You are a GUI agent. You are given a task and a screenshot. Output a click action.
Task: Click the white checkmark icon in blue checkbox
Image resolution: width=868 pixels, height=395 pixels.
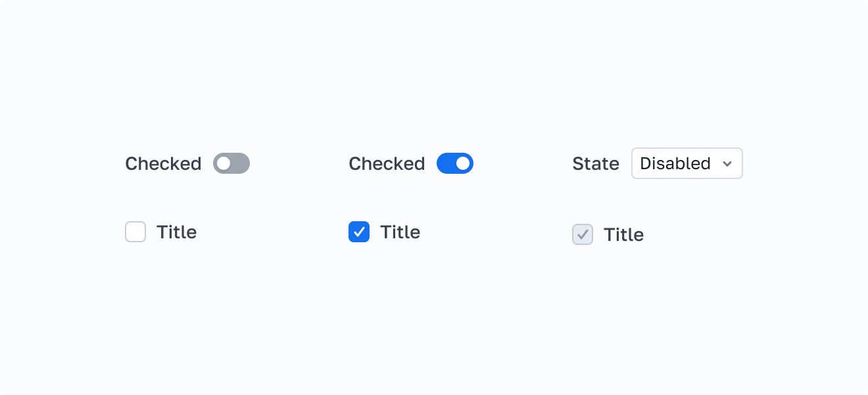pos(359,232)
